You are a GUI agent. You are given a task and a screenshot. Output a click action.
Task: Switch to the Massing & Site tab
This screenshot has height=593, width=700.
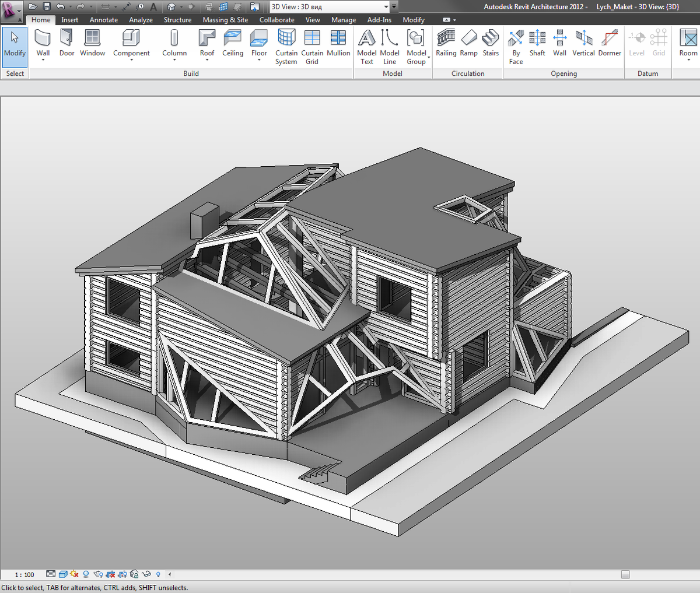225,20
